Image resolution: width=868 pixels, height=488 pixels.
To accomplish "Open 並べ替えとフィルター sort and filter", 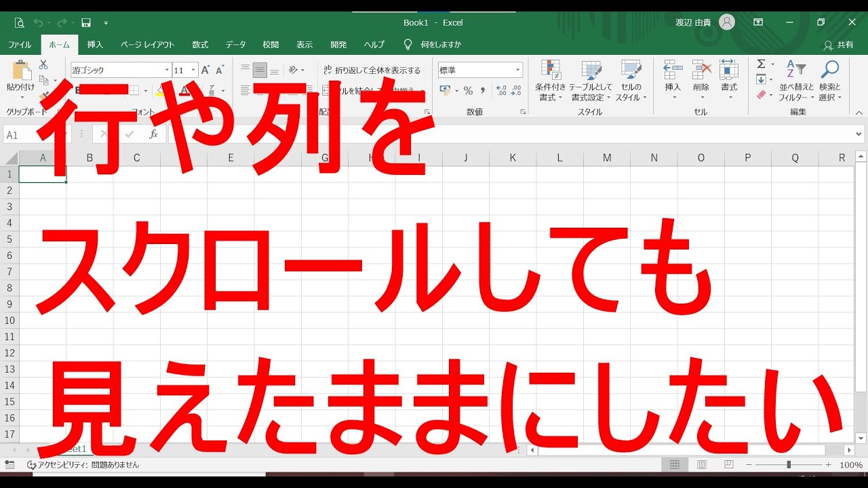I will click(796, 81).
